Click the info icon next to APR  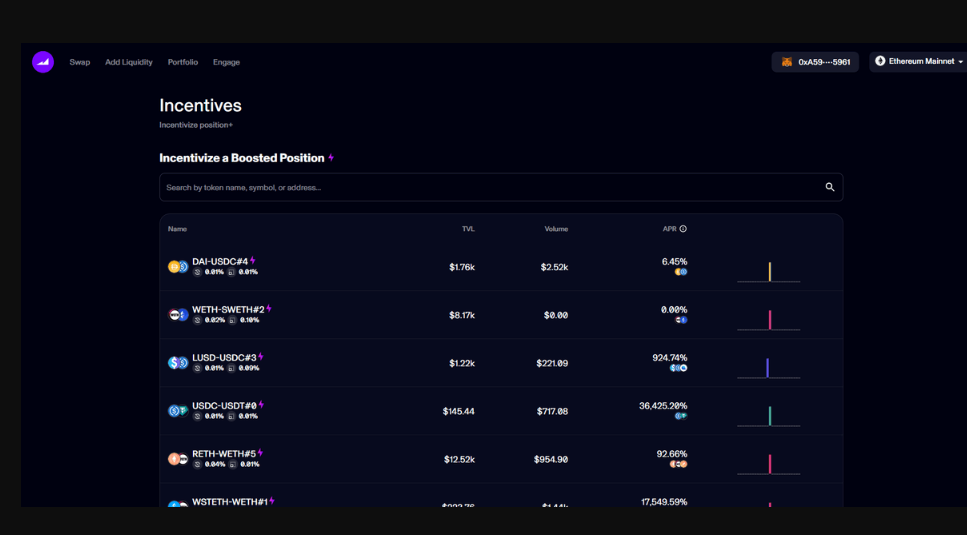(x=683, y=229)
